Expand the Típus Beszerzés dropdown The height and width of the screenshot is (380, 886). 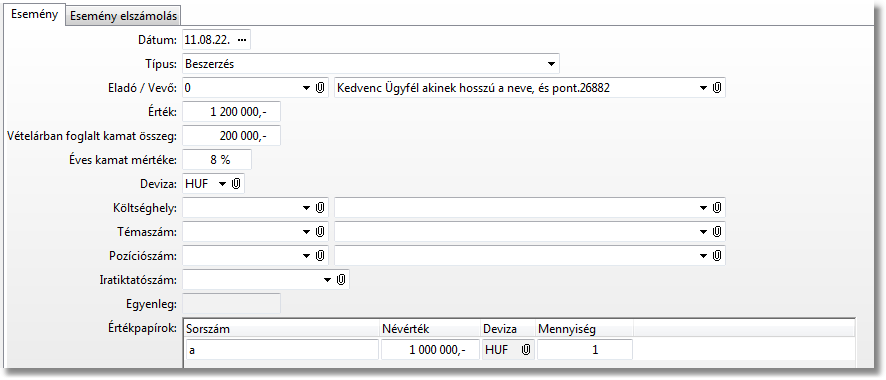[x=551, y=64]
